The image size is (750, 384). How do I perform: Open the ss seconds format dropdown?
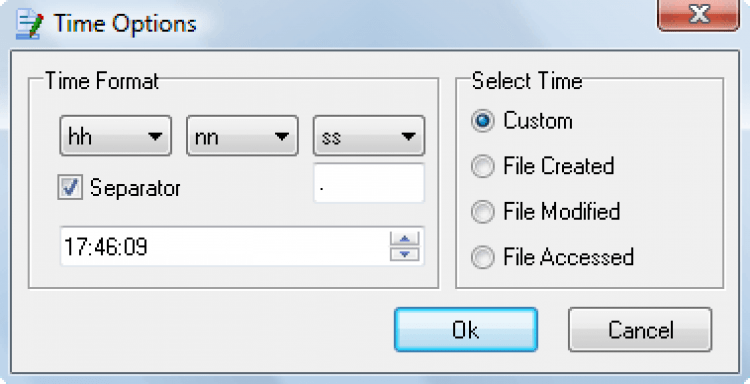(369, 136)
